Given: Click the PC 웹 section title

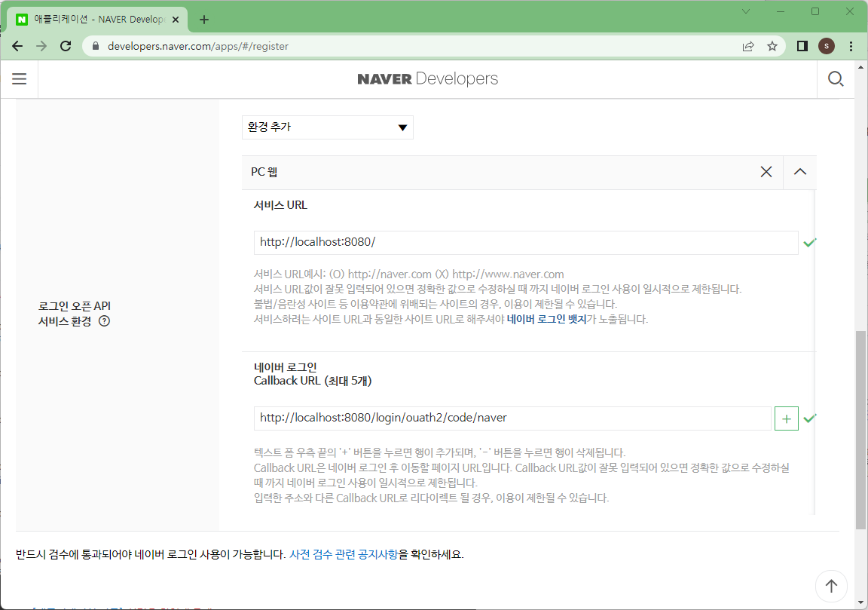Looking at the screenshot, I should pos(264,172).
